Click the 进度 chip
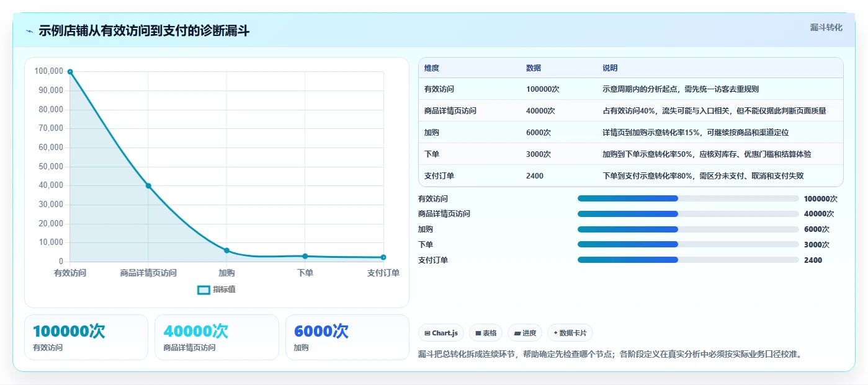Image resolution: width=868 pixels, height=385 pixels. pyautogui.click(x=525, y=333)
